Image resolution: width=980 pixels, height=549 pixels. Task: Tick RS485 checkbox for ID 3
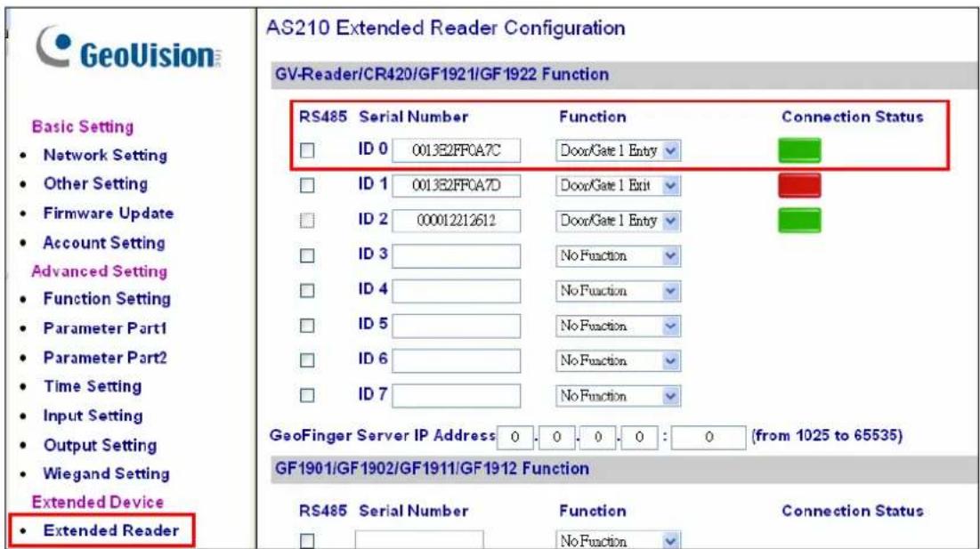tap(307, 255)
